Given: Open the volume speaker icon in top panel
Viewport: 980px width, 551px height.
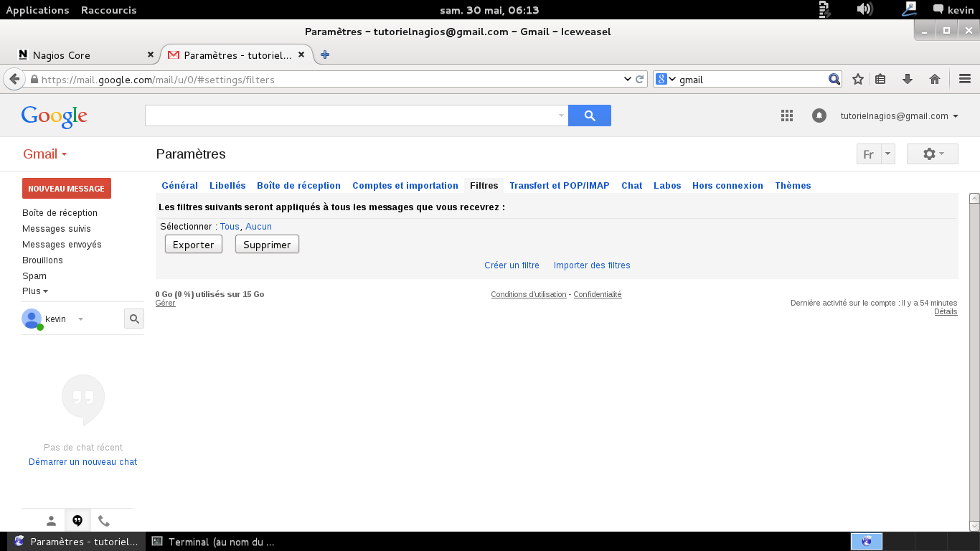Looking at the screenshot, I should click(864, 9).
